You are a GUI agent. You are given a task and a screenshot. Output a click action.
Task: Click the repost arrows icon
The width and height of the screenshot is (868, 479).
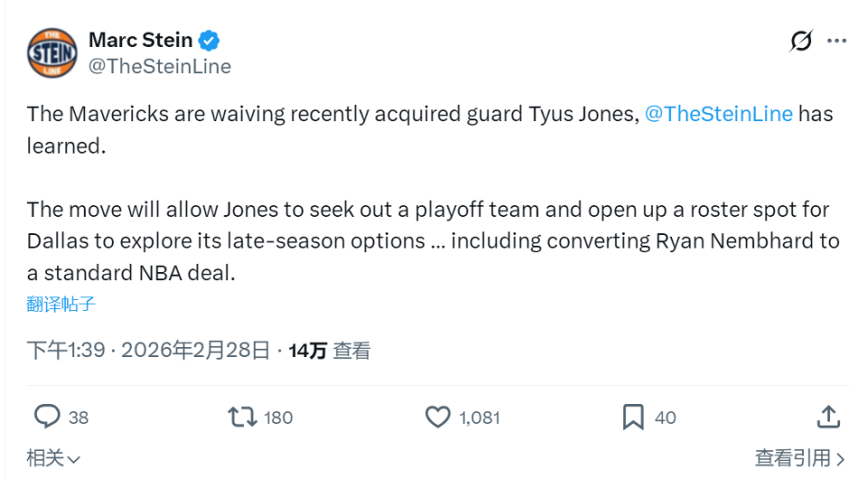click(x=241, y=417)
